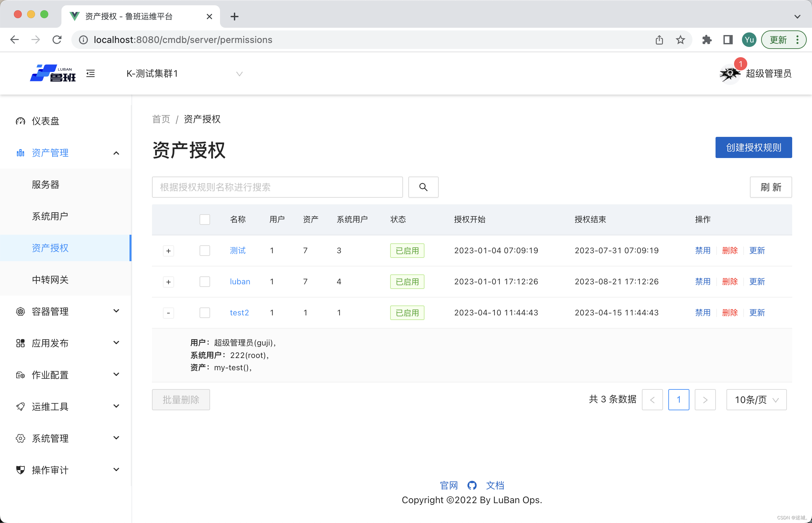This screenshot has height=523, width=812.
Task: Open 服务器 in the sidebar menu
Action: click(46, 184)
